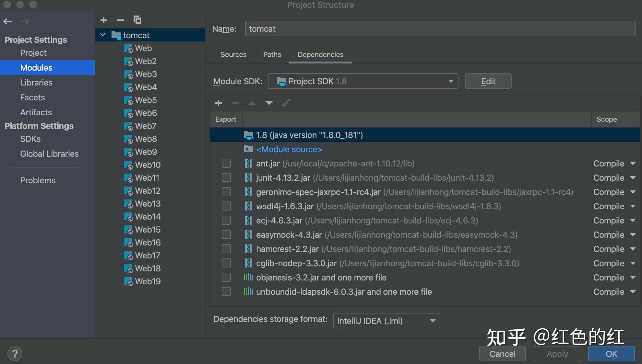Check export for geronimo-spec-jaxrpc jar
642x364 pixels.
[226, 192]
